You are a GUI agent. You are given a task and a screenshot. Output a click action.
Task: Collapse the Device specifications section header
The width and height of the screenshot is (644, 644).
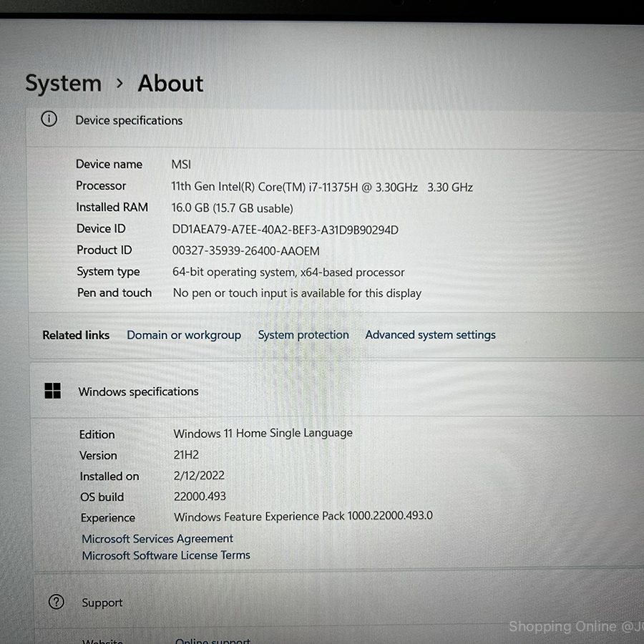pyautogui.click(x=335, y=128)
